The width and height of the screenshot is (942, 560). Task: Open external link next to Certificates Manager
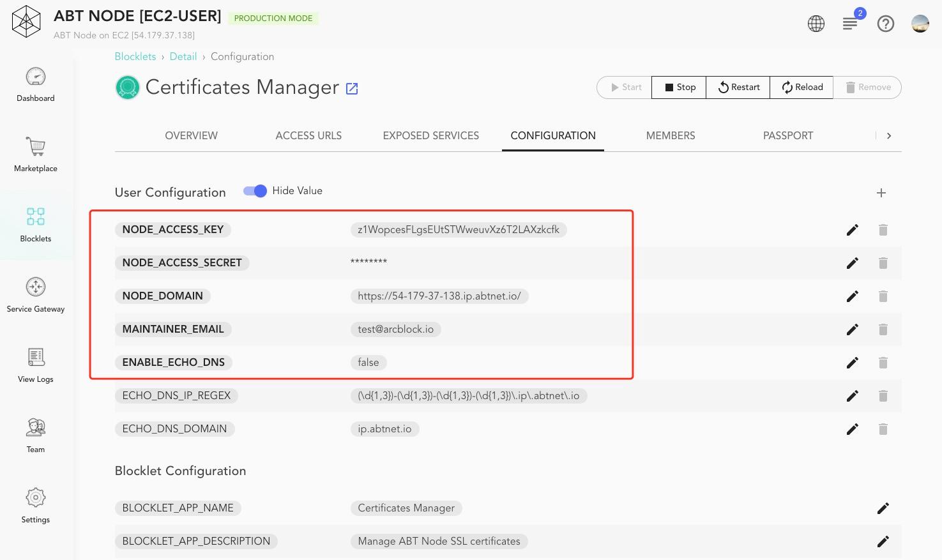coord(352,89)
